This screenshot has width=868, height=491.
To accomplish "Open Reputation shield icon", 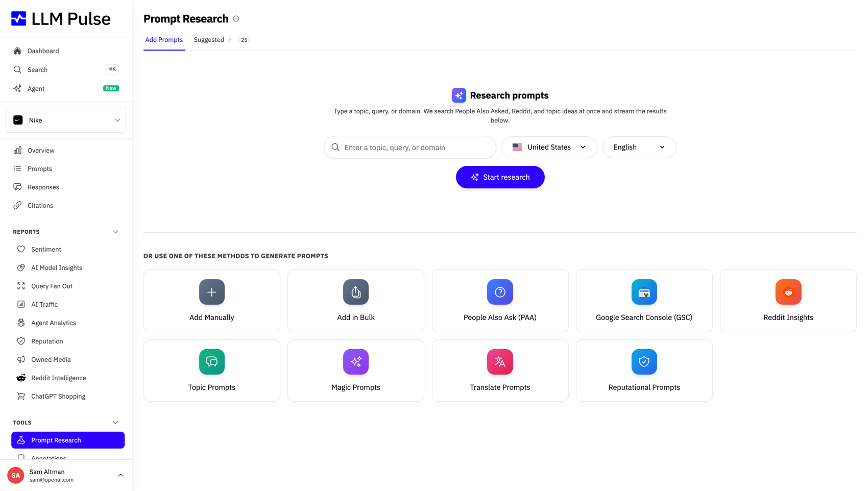I will coord(21,341).
